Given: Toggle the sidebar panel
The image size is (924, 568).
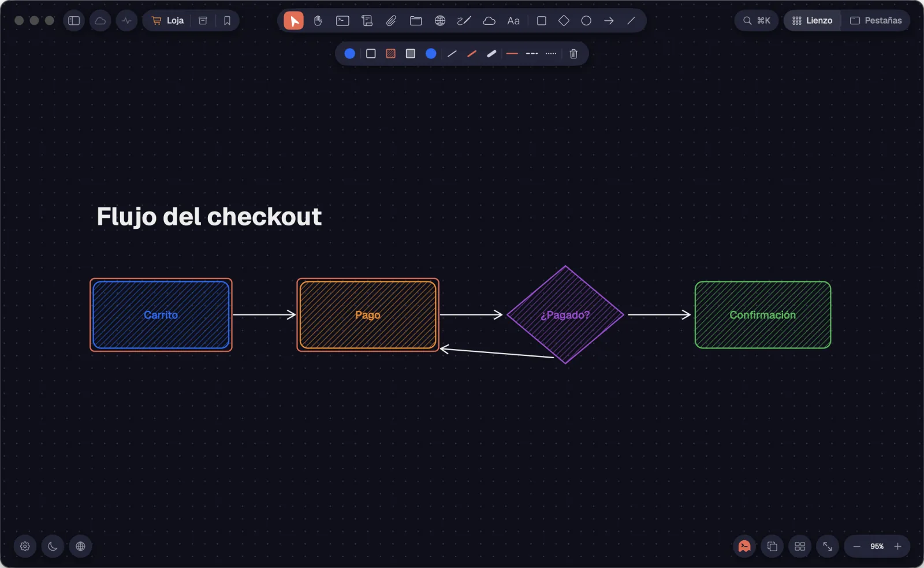Looking at the screenshot, I should tap(74, 21).
